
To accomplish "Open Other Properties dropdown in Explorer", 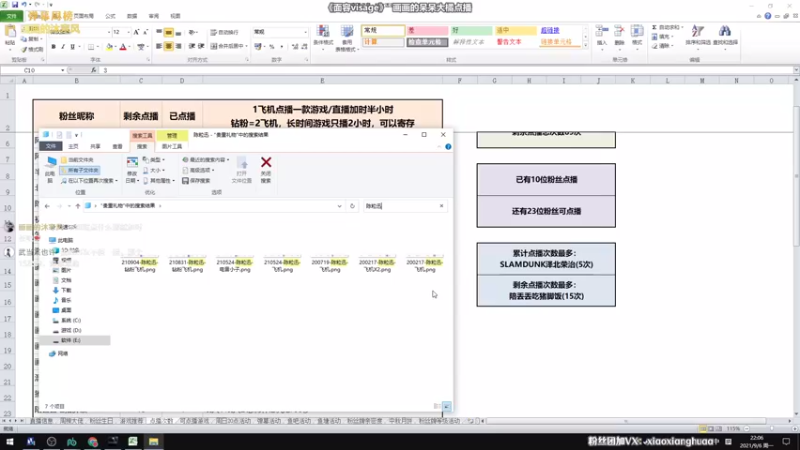I will coord(159,181).
